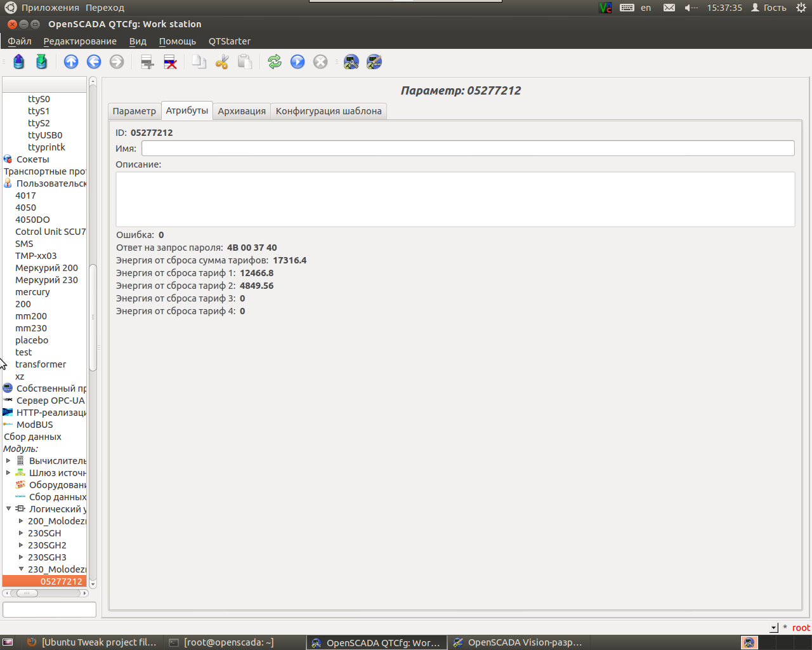Switch to the Параметр tab
The height and width of the screenshot is (650, 812).
point(134,111)
